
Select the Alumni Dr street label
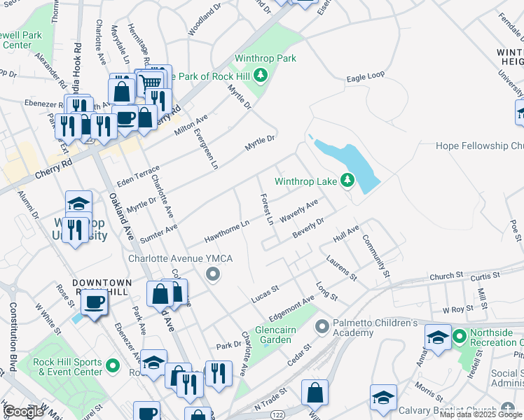(29, 205)
